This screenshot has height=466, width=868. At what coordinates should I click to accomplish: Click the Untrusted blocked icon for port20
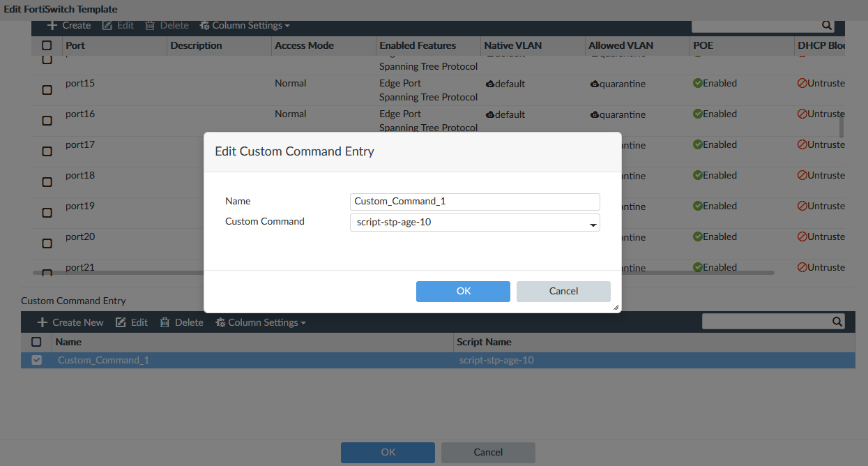click(802, 236)
